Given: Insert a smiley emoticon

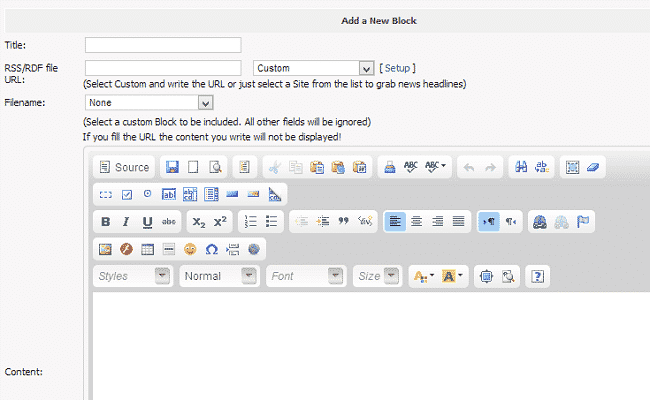Looking at the screenshot, I should pyautogui.click(x=189, y=249).
